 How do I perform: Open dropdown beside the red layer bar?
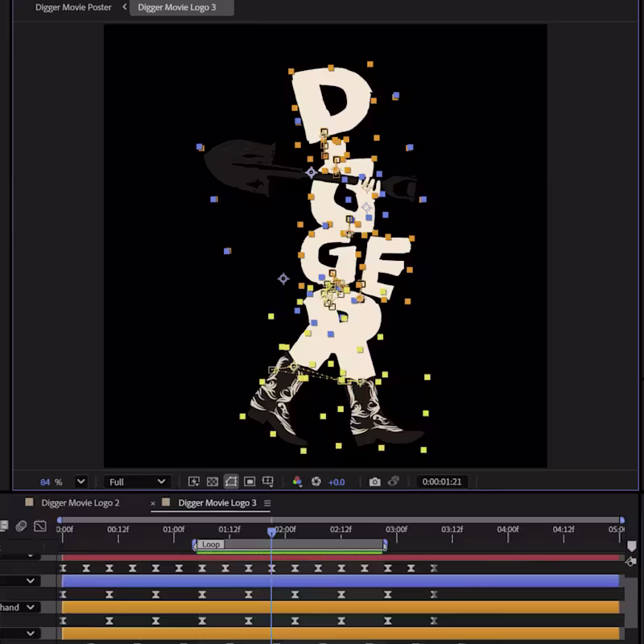[31, 555]
